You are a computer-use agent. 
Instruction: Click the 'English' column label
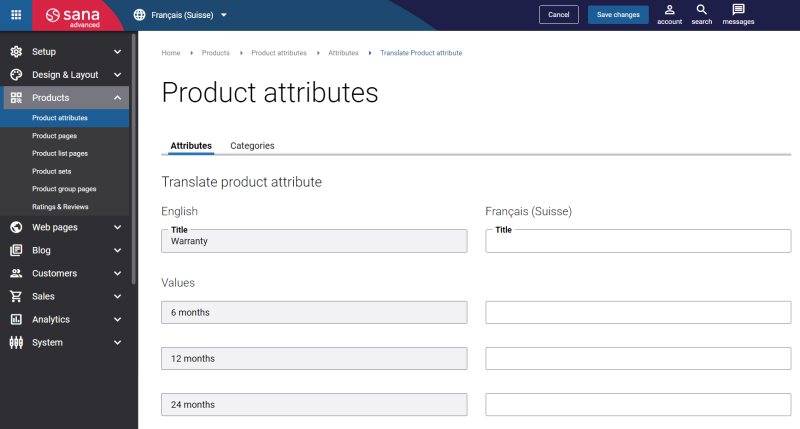[180, 211]
